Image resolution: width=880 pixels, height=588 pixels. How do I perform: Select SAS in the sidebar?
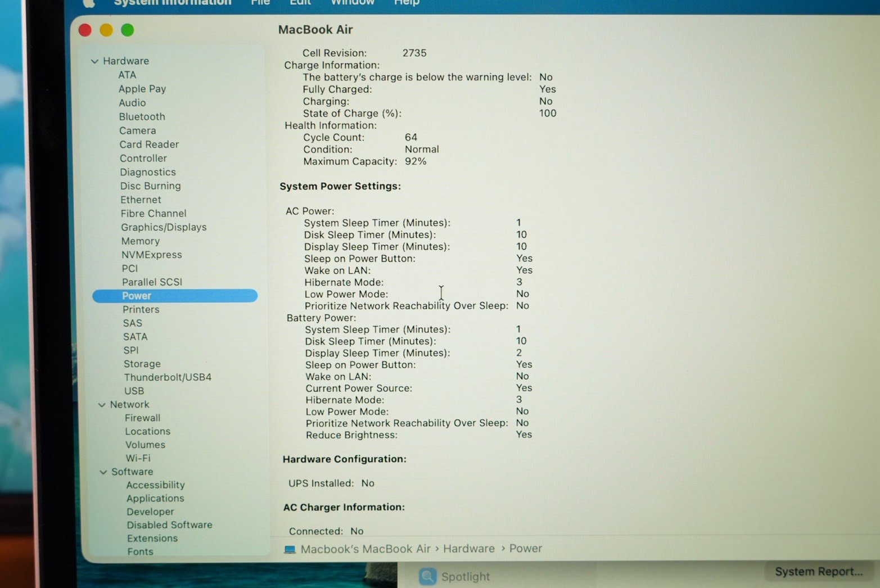tap(132, 323)
